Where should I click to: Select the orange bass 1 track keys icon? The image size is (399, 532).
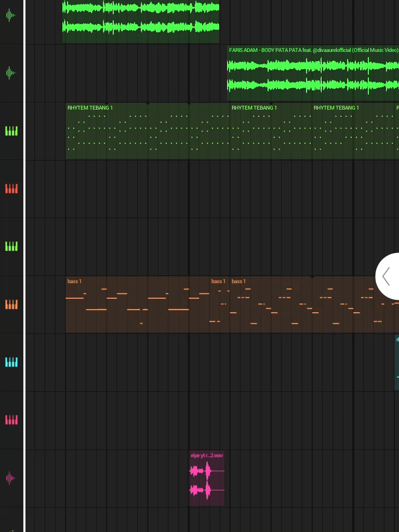(11, 304)
